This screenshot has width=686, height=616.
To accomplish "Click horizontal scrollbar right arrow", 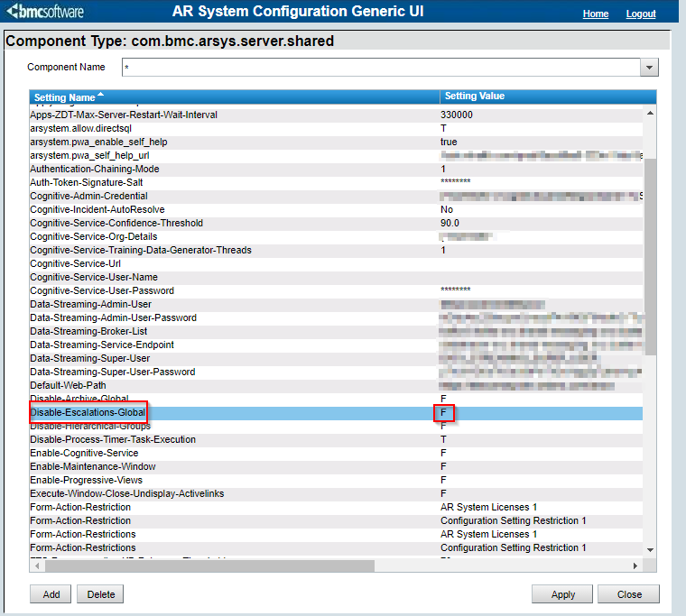I will [635, 565].
